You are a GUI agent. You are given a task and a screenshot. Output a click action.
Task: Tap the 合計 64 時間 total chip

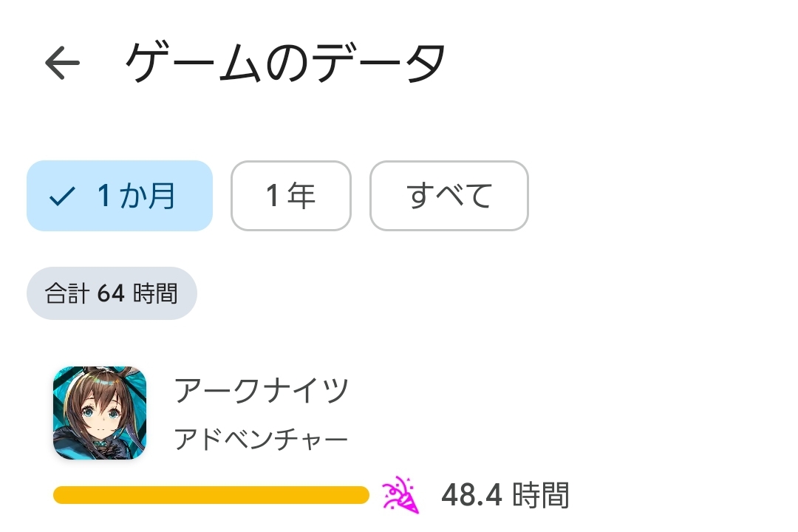pyautogui.click(x=112, y=293)
